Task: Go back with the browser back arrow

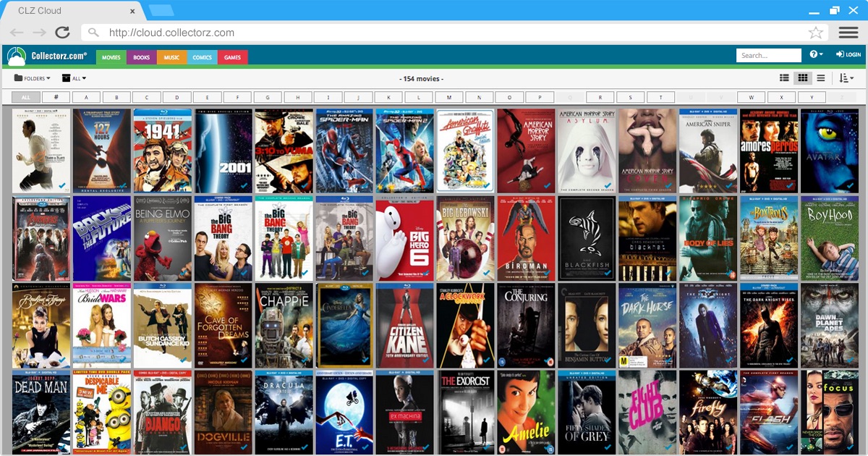Action: 17,33
